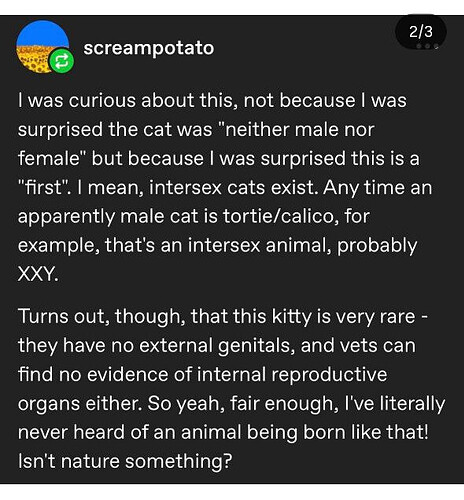Click the text "Isn't nature something?"
The height and width of the screenshot is (500, 464).
125,461
